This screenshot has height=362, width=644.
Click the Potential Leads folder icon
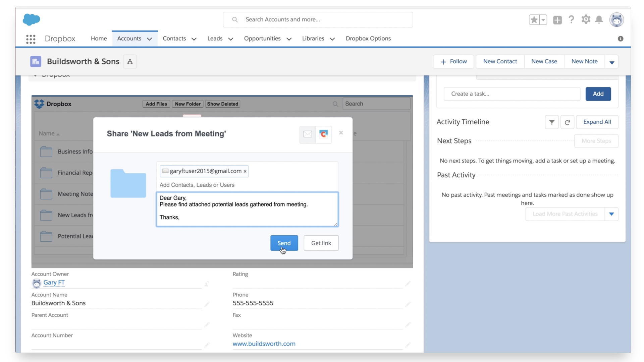(46, 236)
